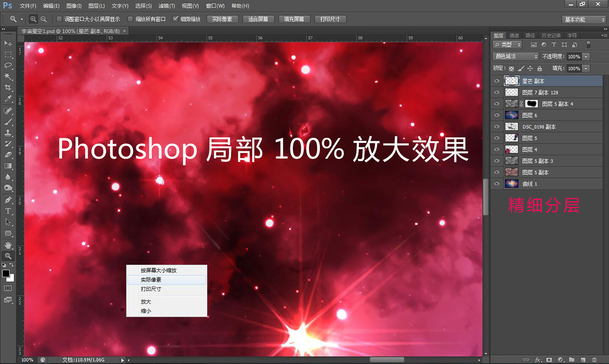The height and width of the screenshot is (364, 609).
Task: Switch to the 历史记录 tab
Action: 551,35
